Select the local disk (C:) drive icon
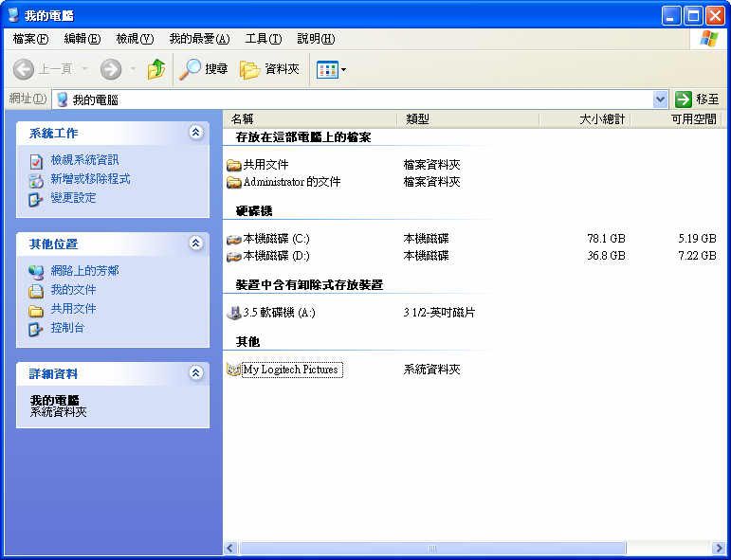The width and height of the screenshot is (731, 560). pyautogui.click(x=233, y=240)
